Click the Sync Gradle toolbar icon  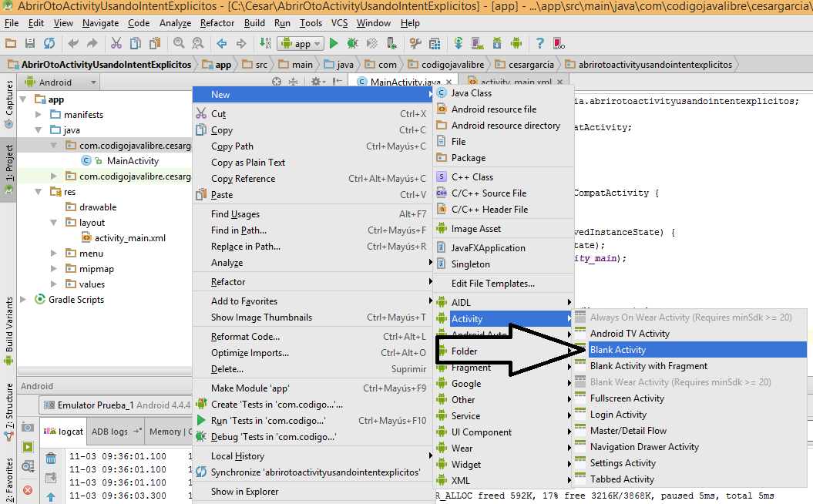(x=459, y=44)
